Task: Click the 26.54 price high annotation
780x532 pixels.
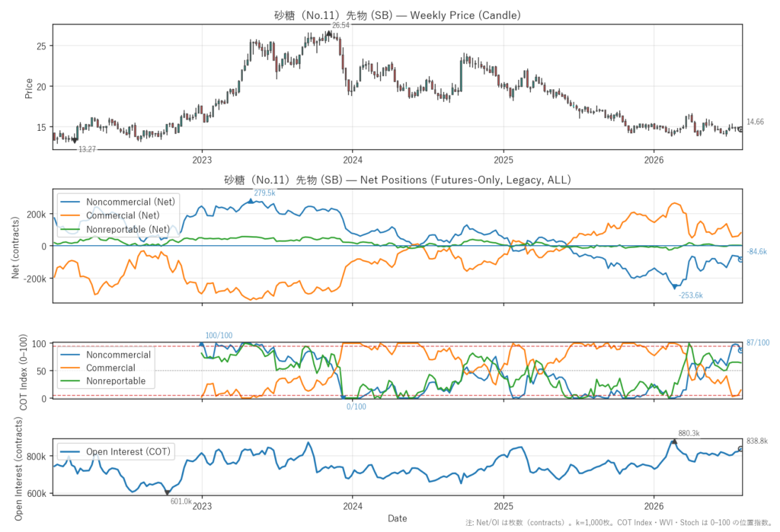Action: tap(340, 25)
